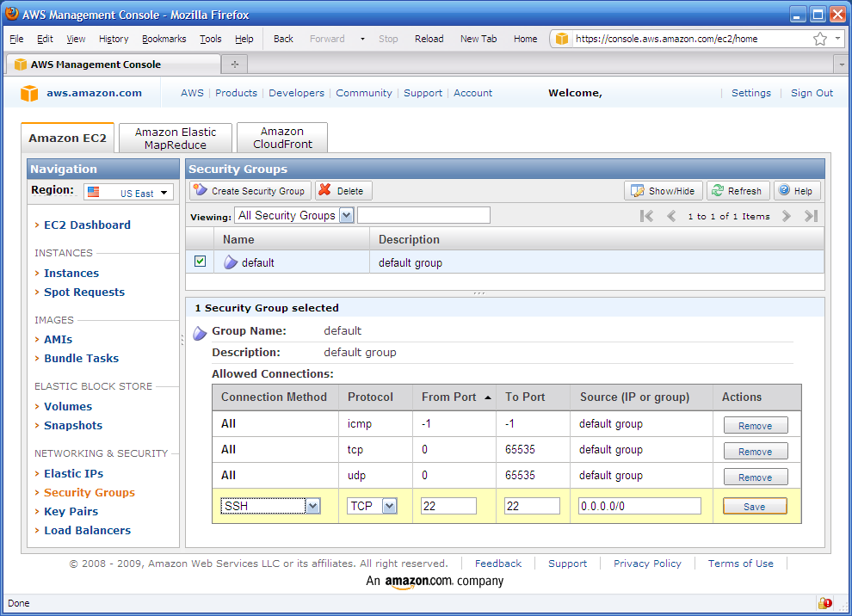This screenshot has width=852, height=616.
Task: Click the red X Delete icon
Action: click(x=325, y=190)
